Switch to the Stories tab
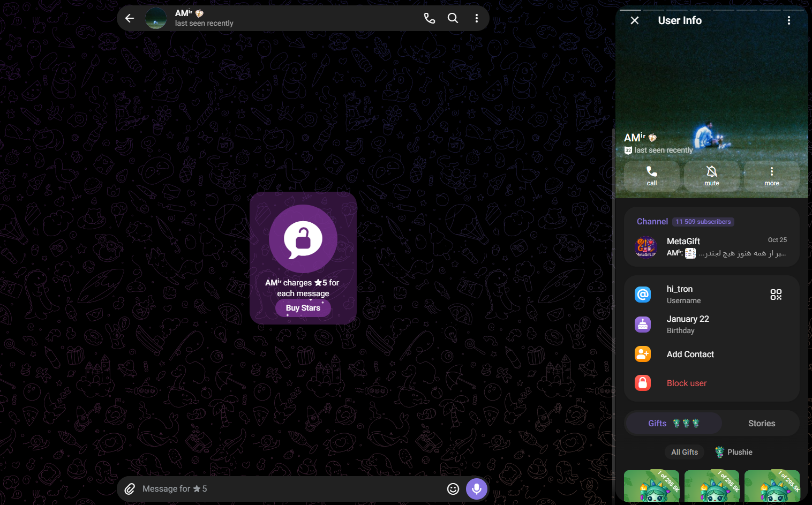 click(762, 423)
